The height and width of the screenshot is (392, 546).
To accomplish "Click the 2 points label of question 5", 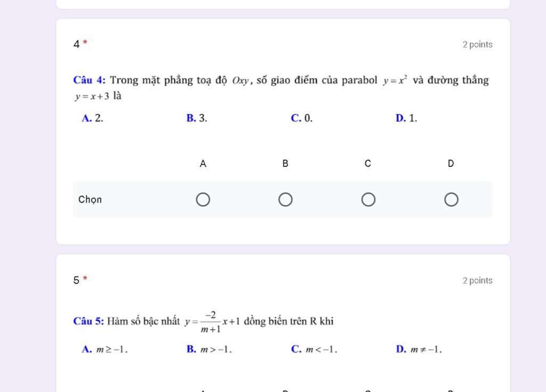I will point(477,281).
